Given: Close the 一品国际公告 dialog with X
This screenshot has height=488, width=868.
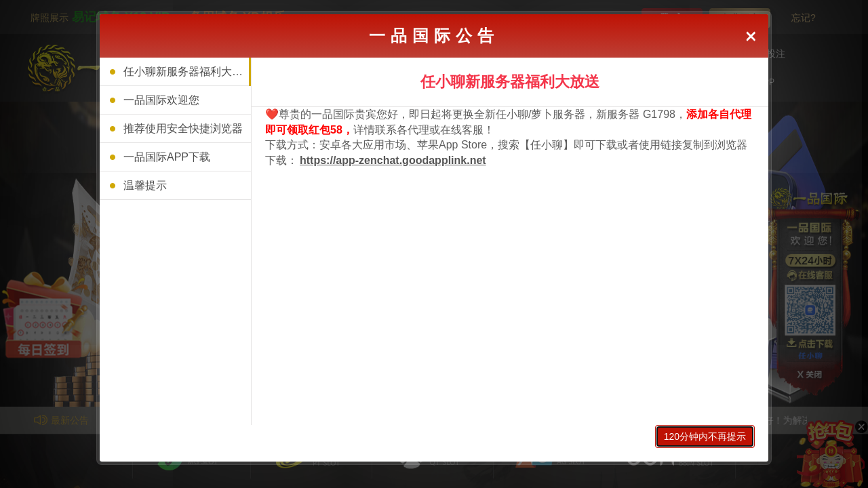Looking at the screenshot, I should coord(751,37).
